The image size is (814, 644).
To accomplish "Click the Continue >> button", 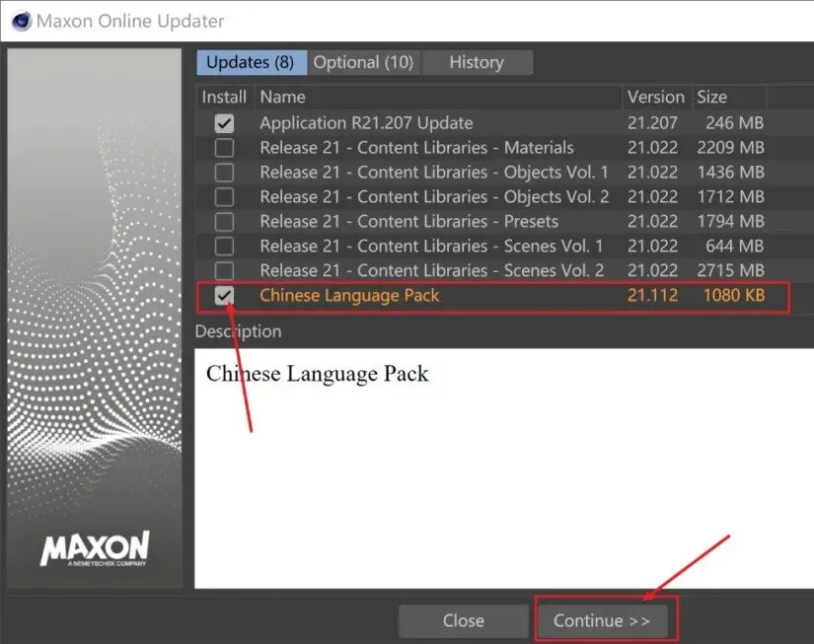I will pos(602,620).
